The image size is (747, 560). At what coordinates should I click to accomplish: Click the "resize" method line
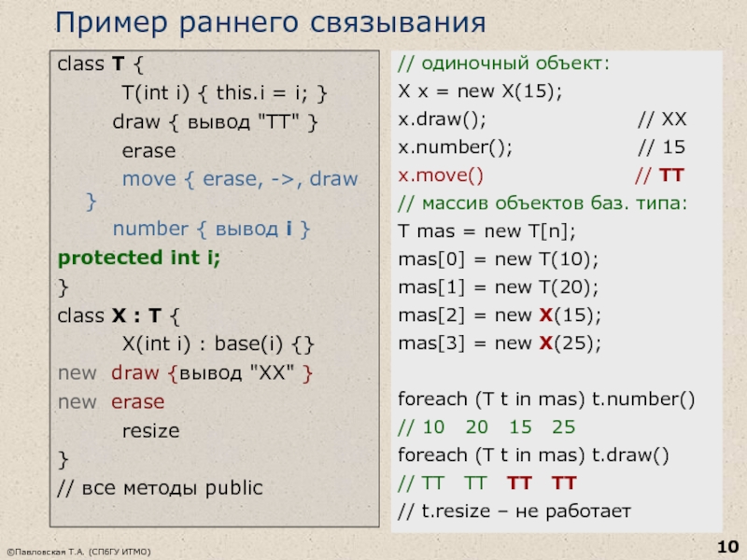coord(151,431)
